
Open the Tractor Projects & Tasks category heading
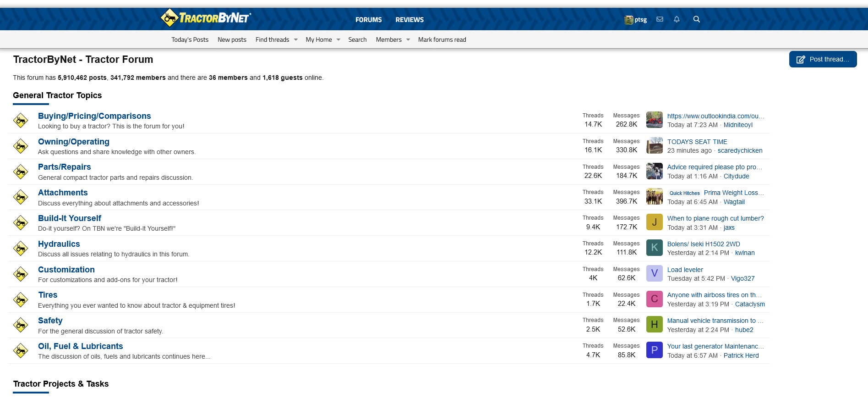click(x=61, y=384)
